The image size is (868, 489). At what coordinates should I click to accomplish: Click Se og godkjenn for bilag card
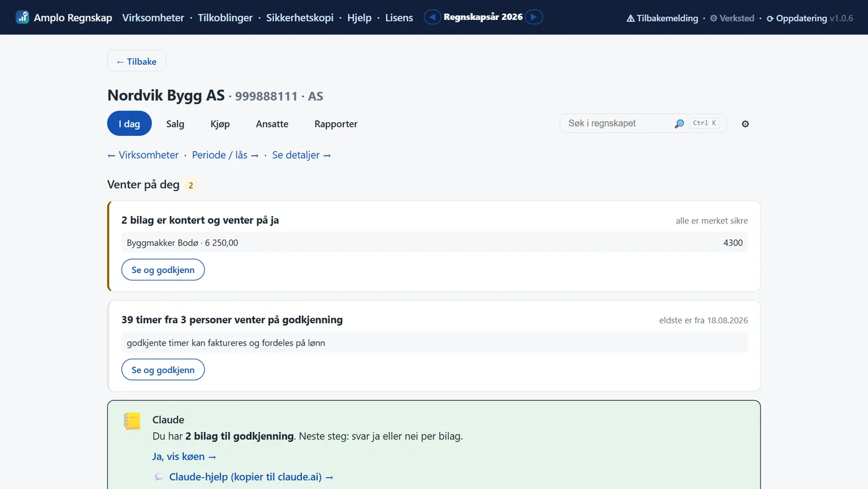point(163,270)
